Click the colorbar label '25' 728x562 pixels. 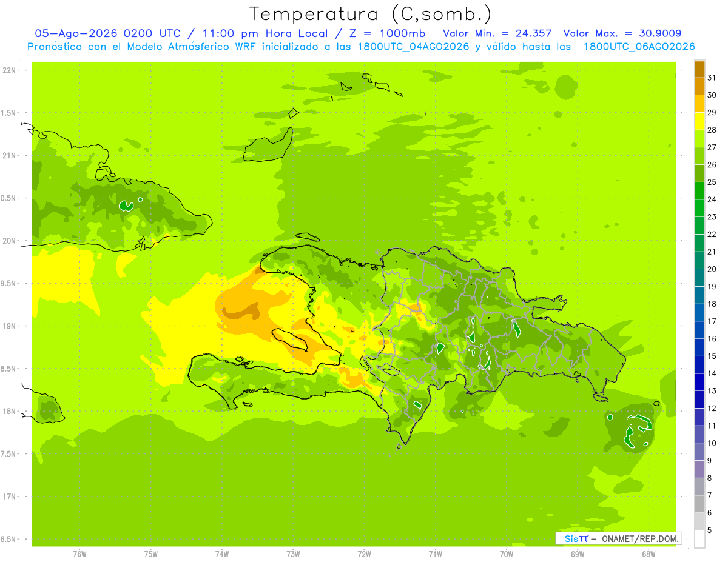(x=712, y=182)
